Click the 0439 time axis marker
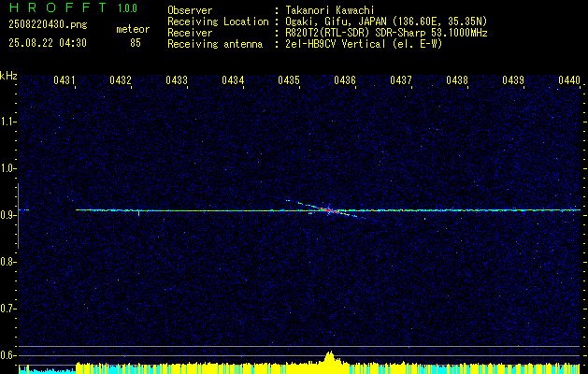588x374 pixels. tap(513, 80)
